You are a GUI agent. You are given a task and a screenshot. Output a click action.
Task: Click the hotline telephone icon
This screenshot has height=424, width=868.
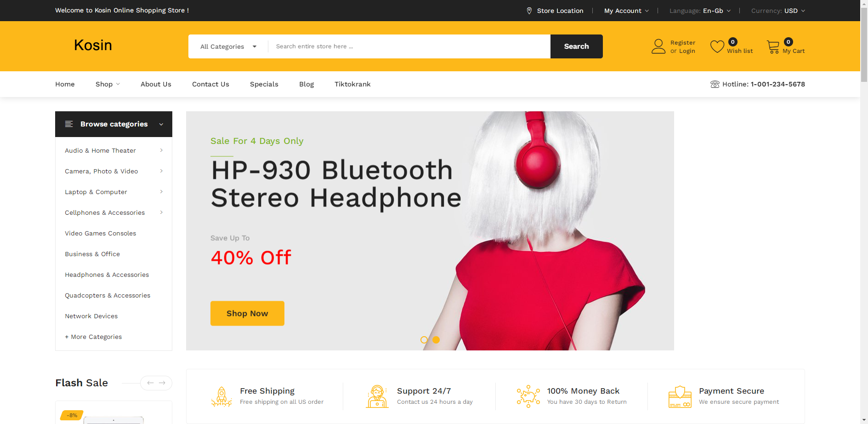tap(715, 84)
